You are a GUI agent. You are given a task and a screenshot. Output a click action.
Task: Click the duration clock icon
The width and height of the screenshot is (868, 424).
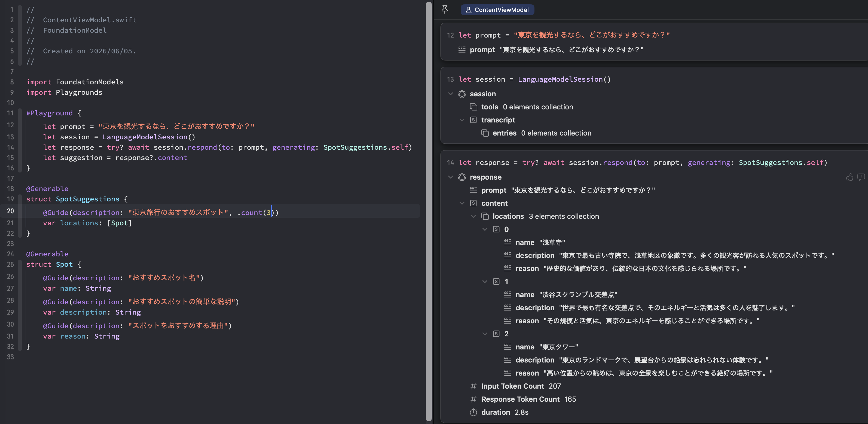[x=473, y=413]
